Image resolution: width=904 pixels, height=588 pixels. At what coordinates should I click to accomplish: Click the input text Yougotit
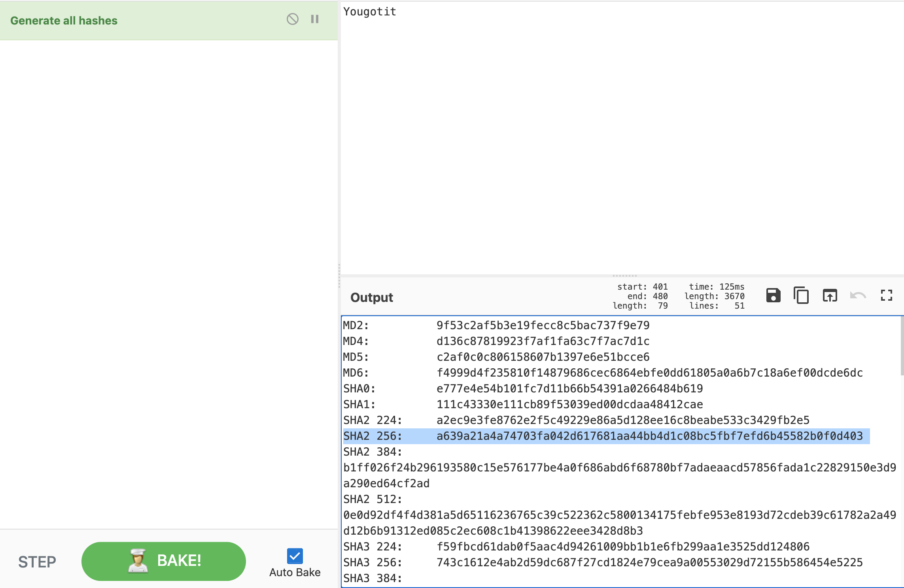pyautogui.click(x=369, y=12)
